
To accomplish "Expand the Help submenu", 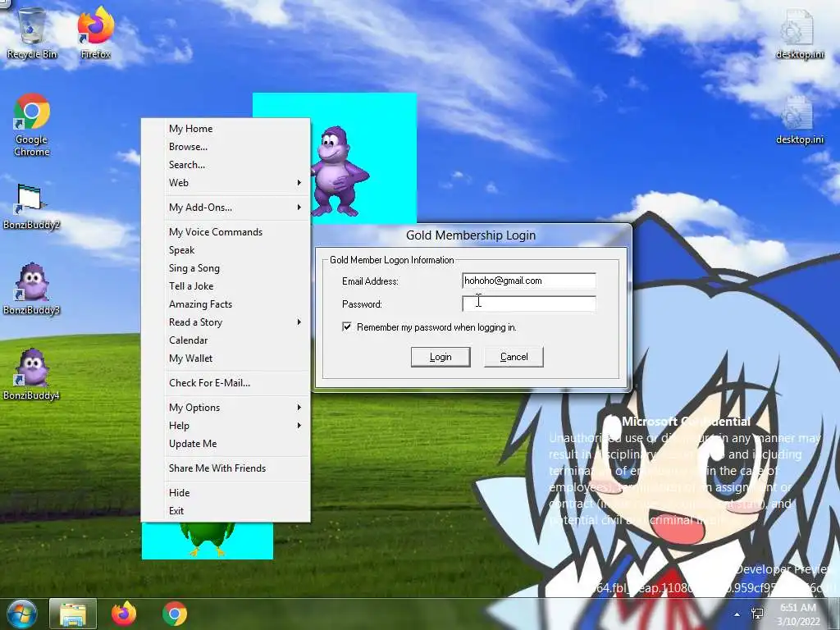I will point(235,426).
